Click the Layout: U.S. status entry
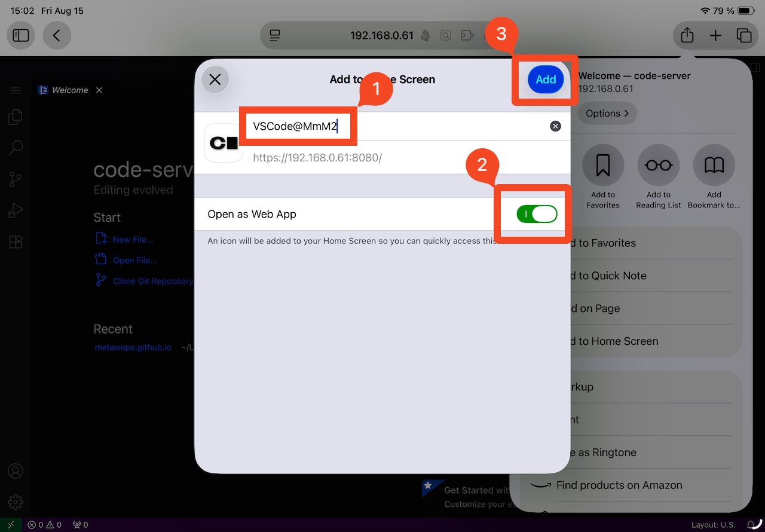 [713, 525]
